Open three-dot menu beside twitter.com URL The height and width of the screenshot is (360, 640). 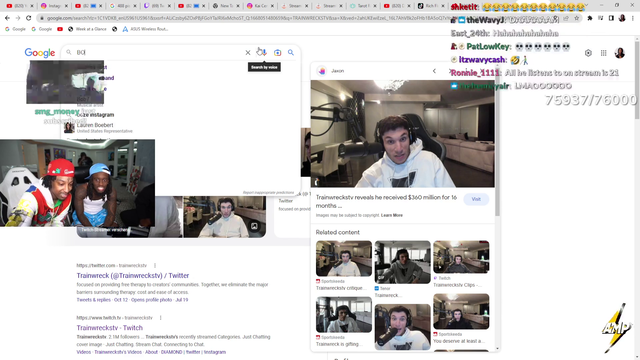[155, 265]
